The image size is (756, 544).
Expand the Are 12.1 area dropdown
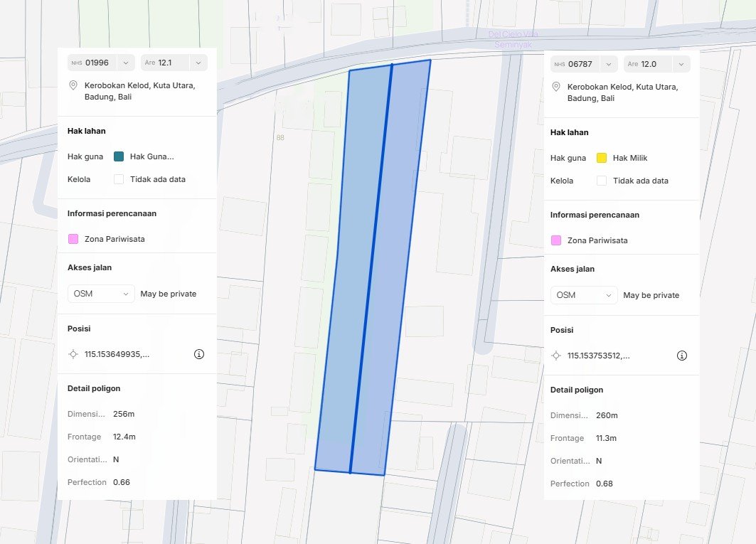point(174,63)
